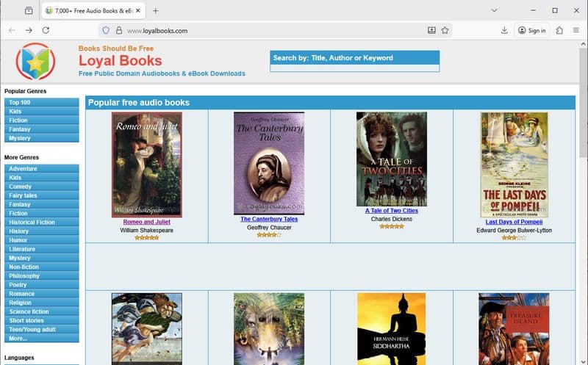Open the Literature genre
588x365 pixels.
point(42,249)
